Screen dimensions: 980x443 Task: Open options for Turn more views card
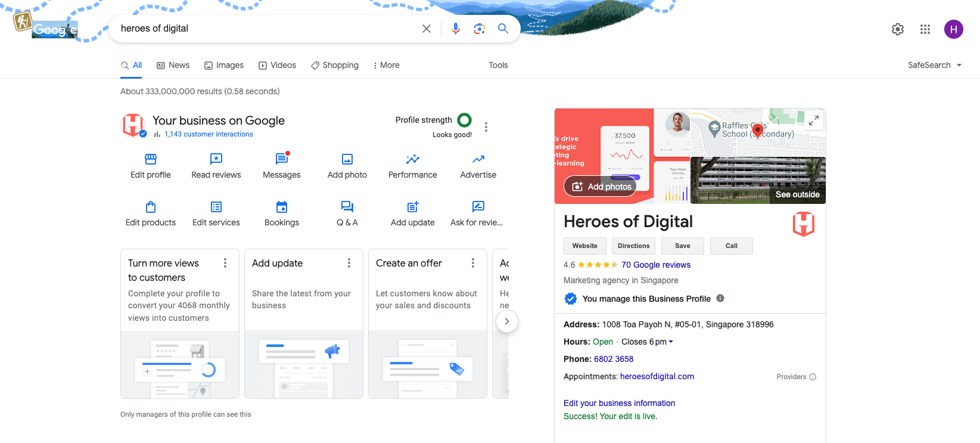pos(225,263)
